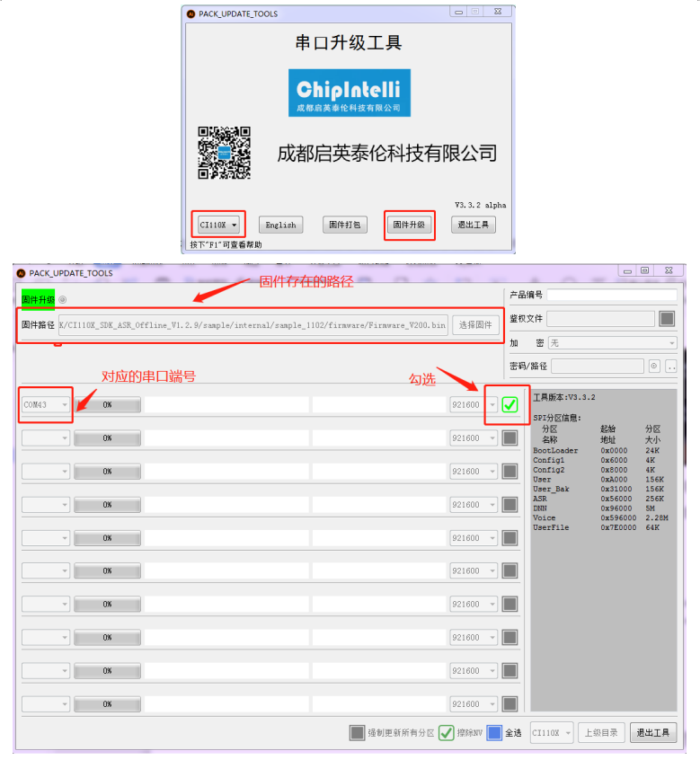Viewport: 700px width, 760px height.
Task: Click the show-password eye button beside 密码/路径
Action: (654, 366)
